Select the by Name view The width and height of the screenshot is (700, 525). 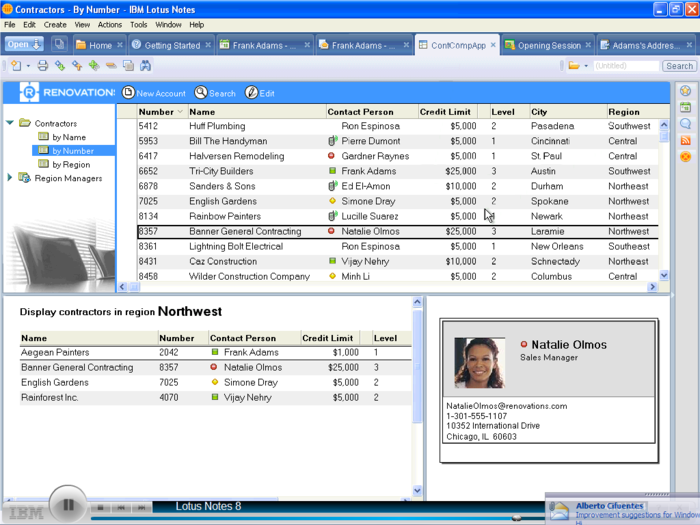click(68, 137)
